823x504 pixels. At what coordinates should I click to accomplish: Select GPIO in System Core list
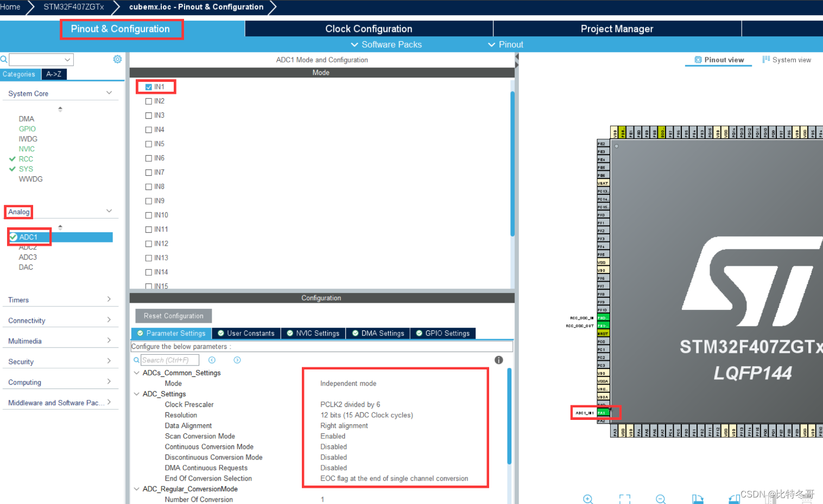[27, 129]
